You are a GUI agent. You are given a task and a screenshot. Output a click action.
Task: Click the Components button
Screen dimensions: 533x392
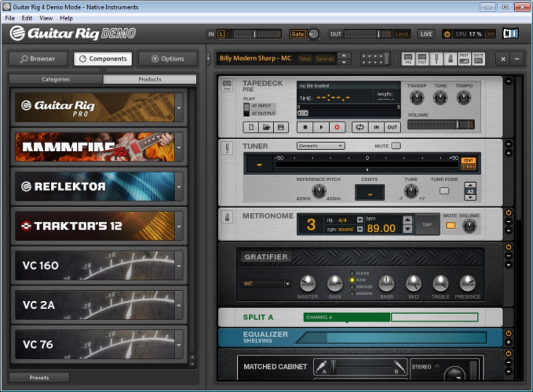coord(103,59)
